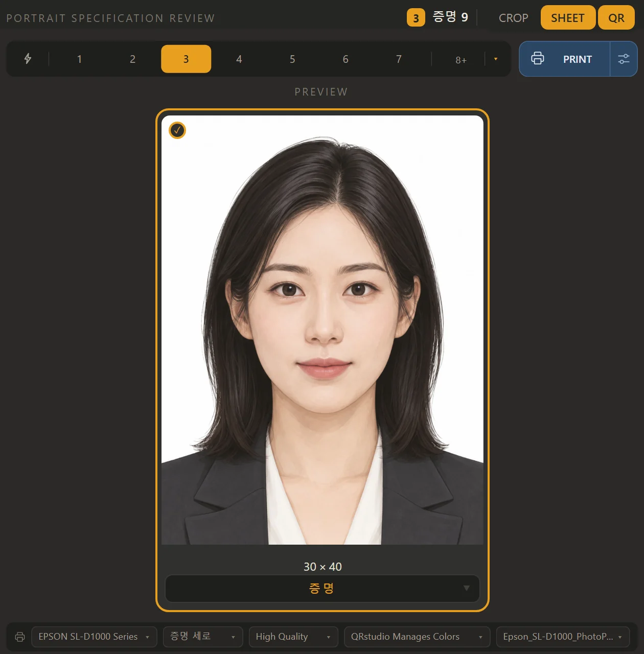Click the PREVIEW heading text
The image size is (644, 654).
coord(321,92)
